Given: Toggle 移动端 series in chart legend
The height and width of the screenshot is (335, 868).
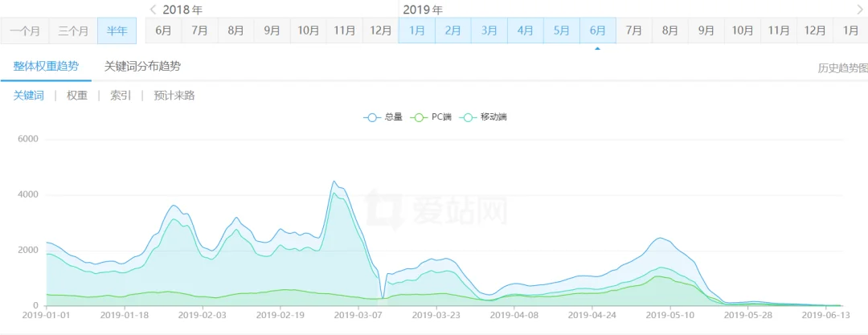Looking at the screenshot, I should 485,117.
